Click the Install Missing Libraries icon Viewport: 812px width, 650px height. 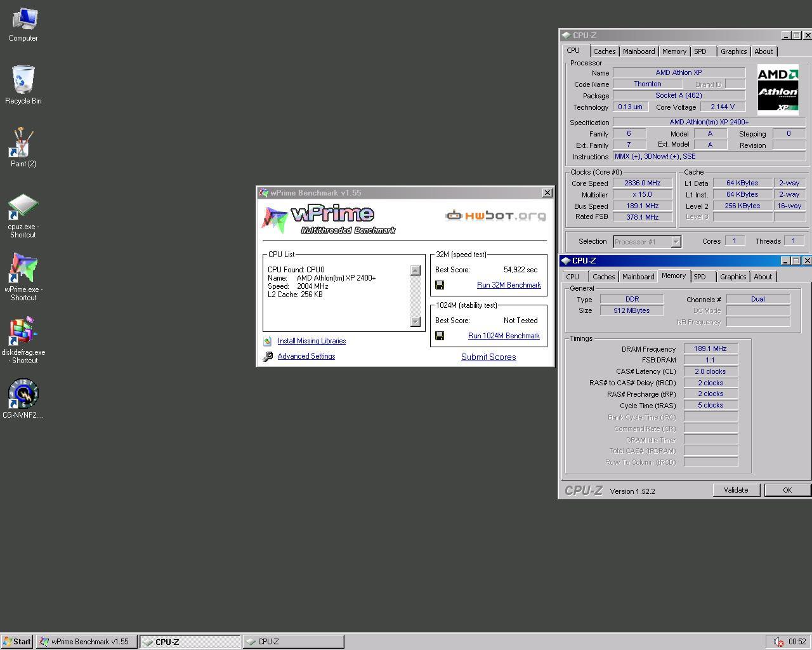(x=268, y=342)
